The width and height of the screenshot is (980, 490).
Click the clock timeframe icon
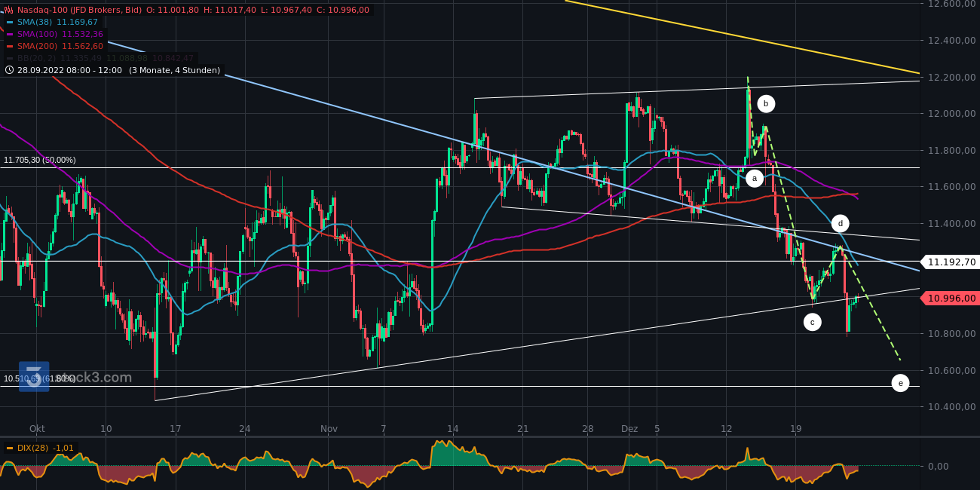pos(9,69)
